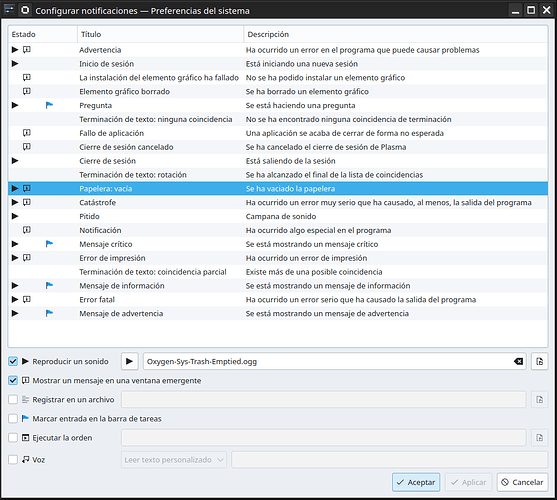This screenshot has width=557, height=500.
Task: Enable the Registrar en un archivo checkbox
Action: tap(13, 400)
